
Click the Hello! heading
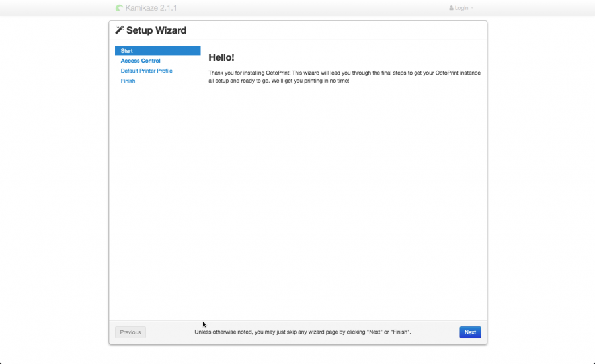tap(221, 57)
